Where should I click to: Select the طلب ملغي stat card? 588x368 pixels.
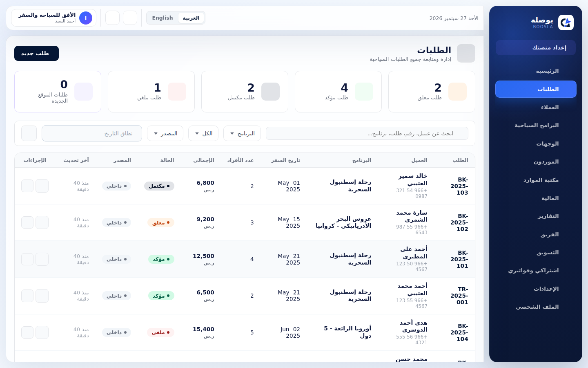click(151, 92)
